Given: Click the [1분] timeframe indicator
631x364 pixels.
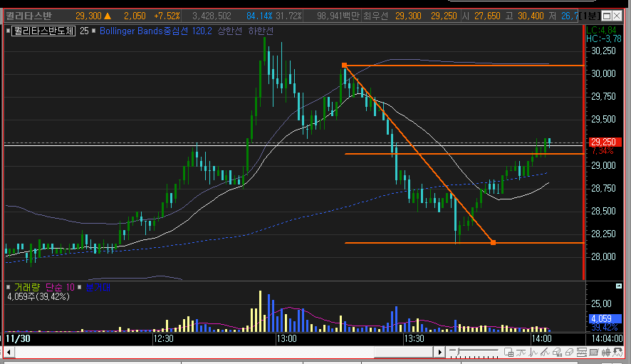Looking at the screenshot, I should (x=590, y=16).
